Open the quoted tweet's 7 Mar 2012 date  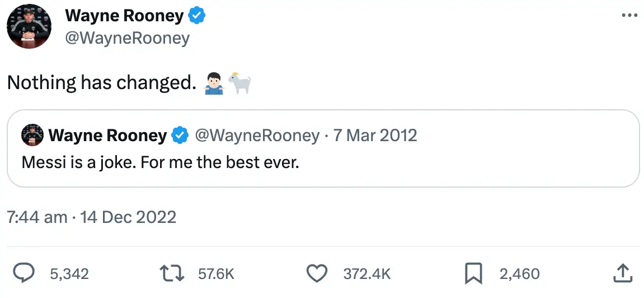coord(375,136)
